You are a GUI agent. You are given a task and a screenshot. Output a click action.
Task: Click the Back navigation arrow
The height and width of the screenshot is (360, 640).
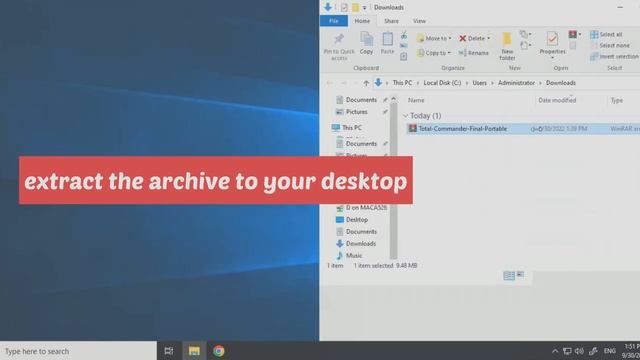tap(329, 83)
